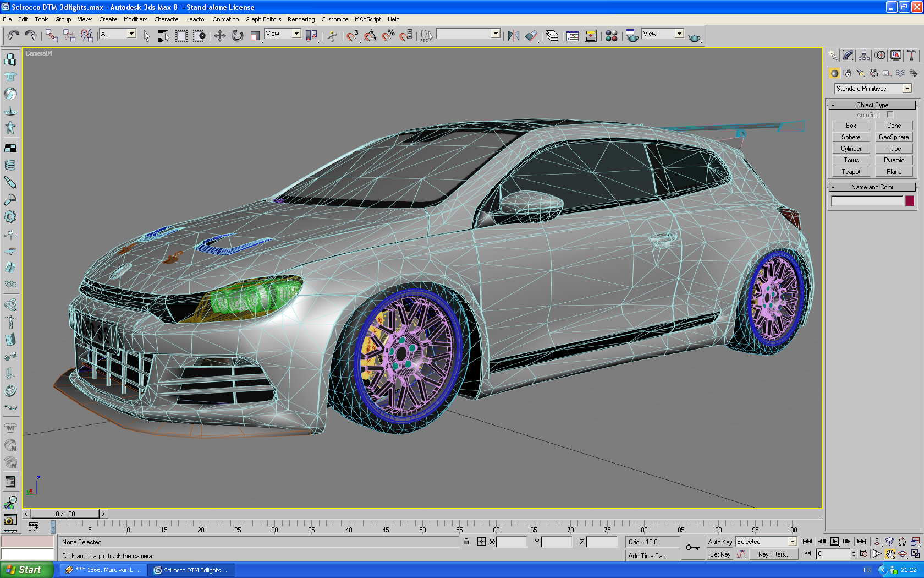Select the Cameras category in the Create panel

coord(873,73)
